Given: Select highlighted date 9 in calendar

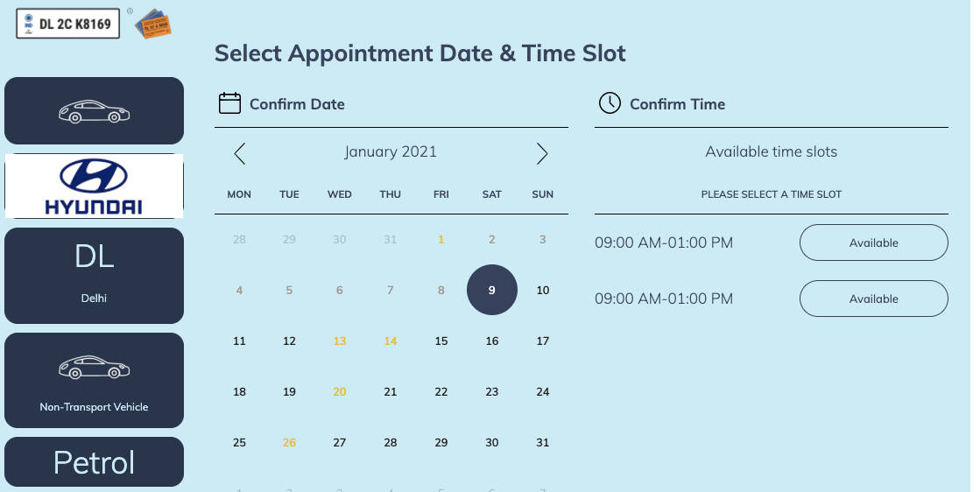Looking at the screenshot, I should click(492, 290).
